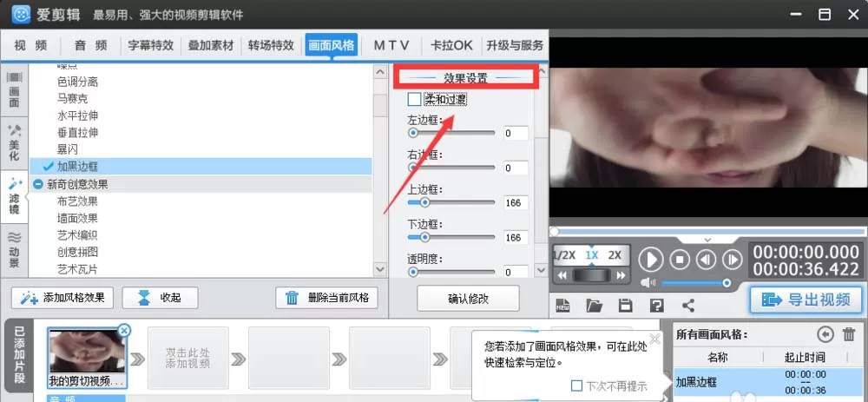Image resolution: width=868 pixels, height=402 pixels.
Task: Click the 爱剪辑 app logo in title bar
Action: tap(21, 14)
